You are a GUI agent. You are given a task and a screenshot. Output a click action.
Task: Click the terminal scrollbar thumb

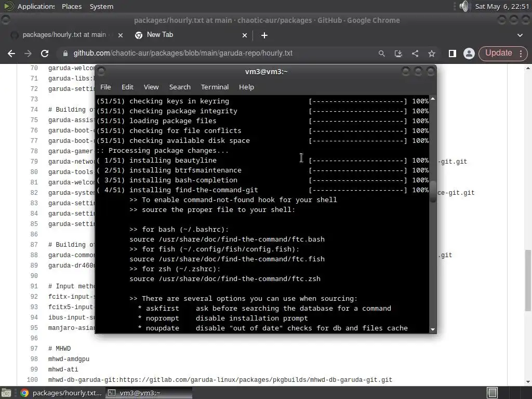pos(433,192)
